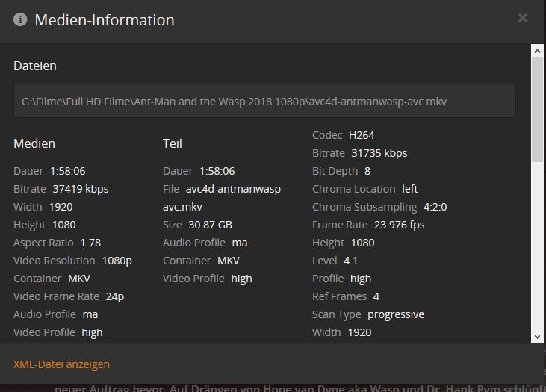The height and width of the screenshot is (392, 546).
Task: Click the Video Resolution value 1080p
Action: coord(117,261)
